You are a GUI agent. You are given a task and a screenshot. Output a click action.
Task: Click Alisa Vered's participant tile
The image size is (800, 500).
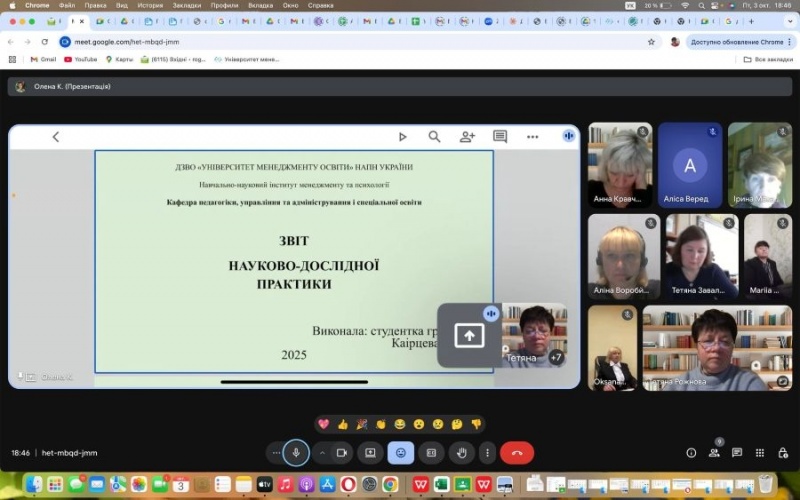coord(690,165)
